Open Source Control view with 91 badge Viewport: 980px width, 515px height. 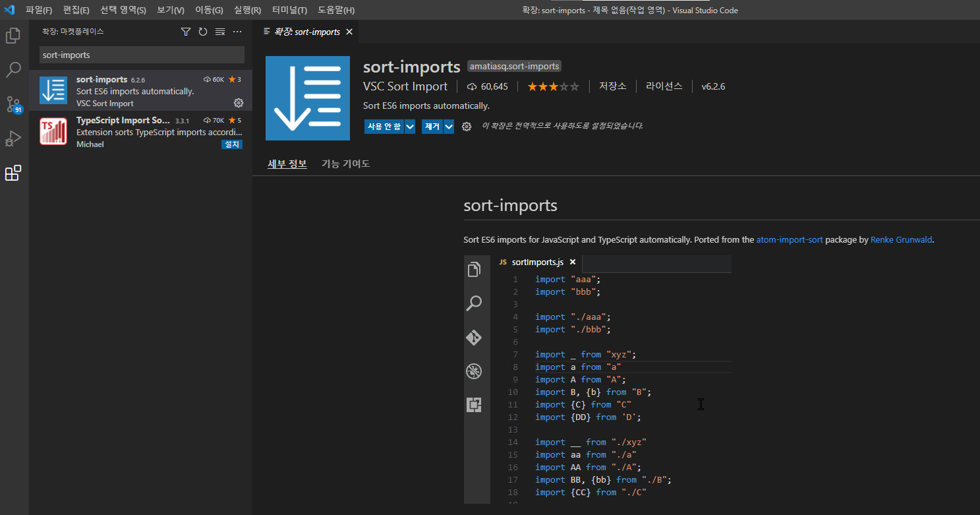[13, 104]
